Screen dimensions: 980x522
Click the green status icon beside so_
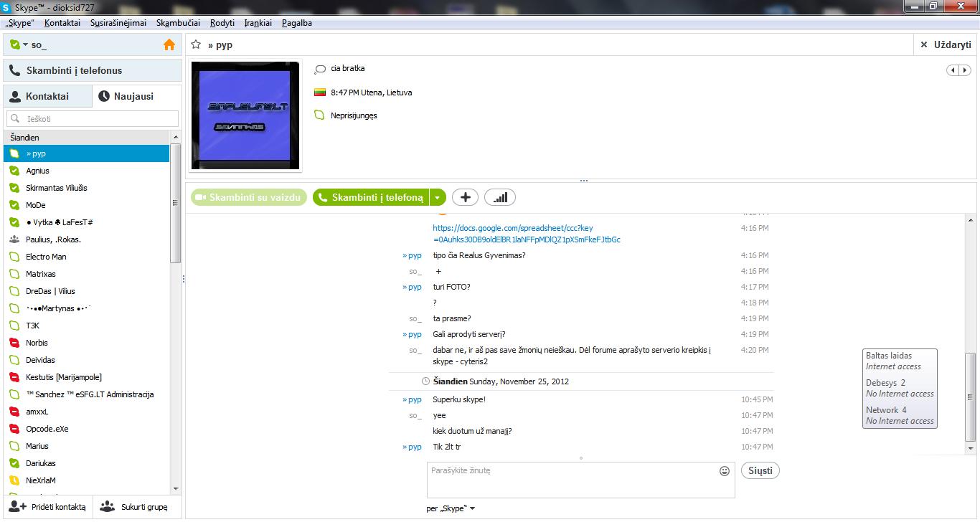coord(15,44)
